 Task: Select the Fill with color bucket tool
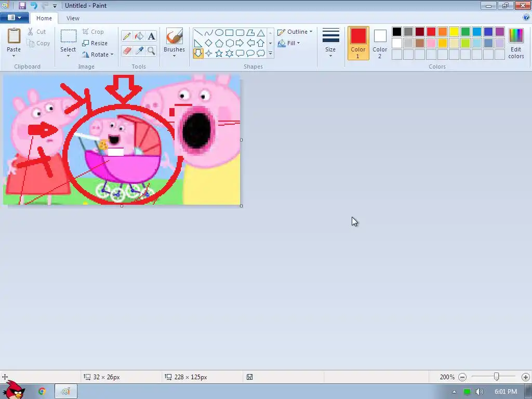(139, 36)
